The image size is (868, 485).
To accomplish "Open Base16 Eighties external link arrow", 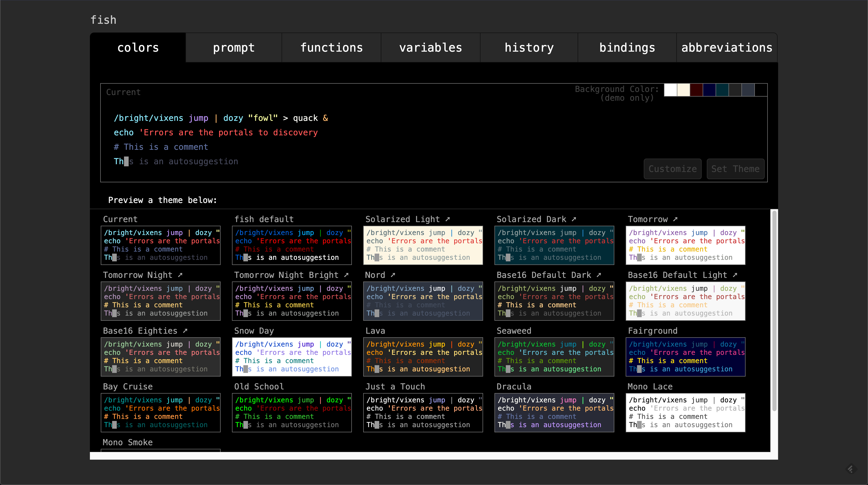I will click(185, 331).
